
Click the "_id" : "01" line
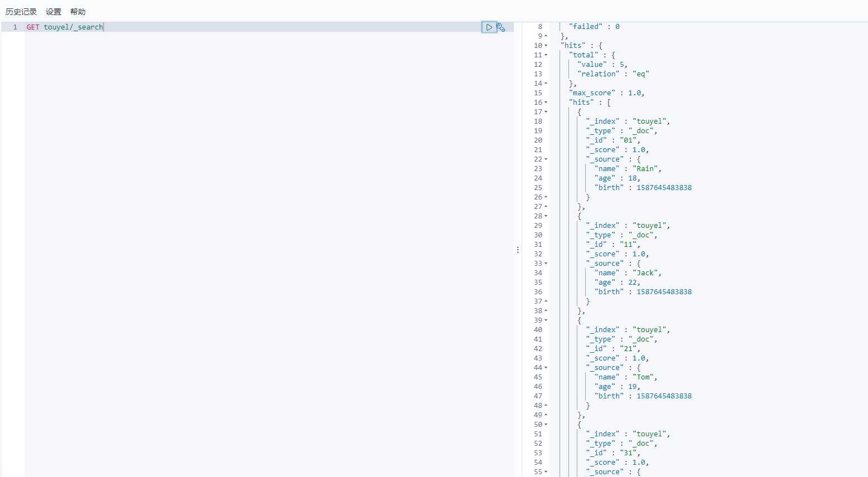[x=613, y=140]
